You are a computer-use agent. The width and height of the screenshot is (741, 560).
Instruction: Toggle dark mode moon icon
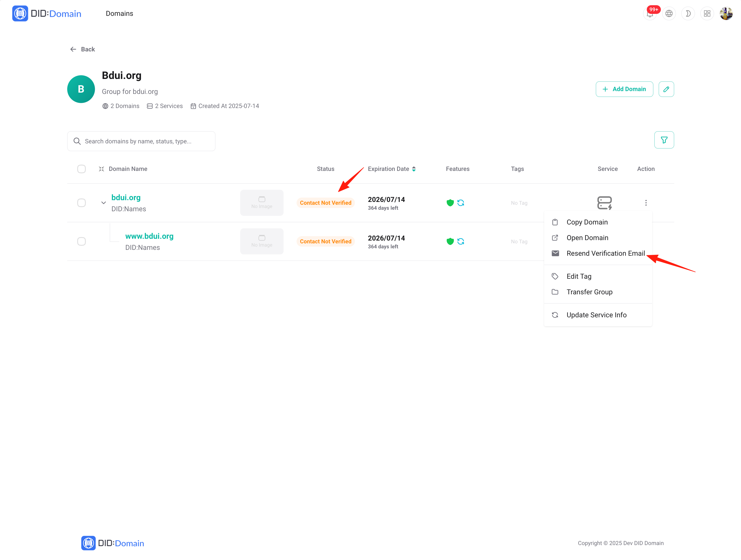(x=688, y=14)
